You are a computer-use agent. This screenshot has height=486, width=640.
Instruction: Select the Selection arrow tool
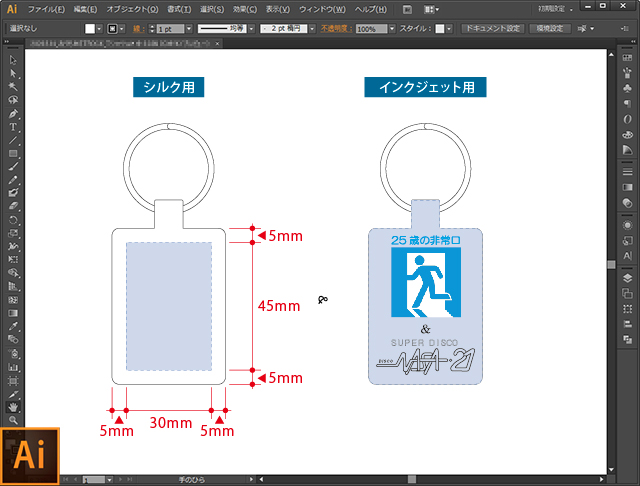pyautogui.click(x=13, y=61)
